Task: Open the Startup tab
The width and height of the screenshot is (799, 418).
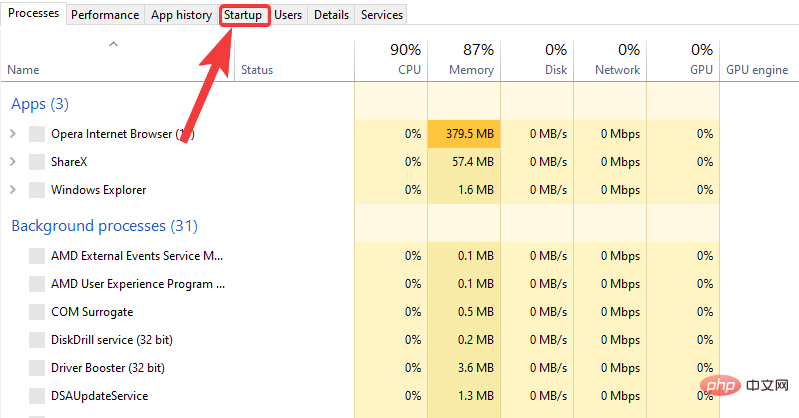Action: pyautogui.click(x=244, y=15)
